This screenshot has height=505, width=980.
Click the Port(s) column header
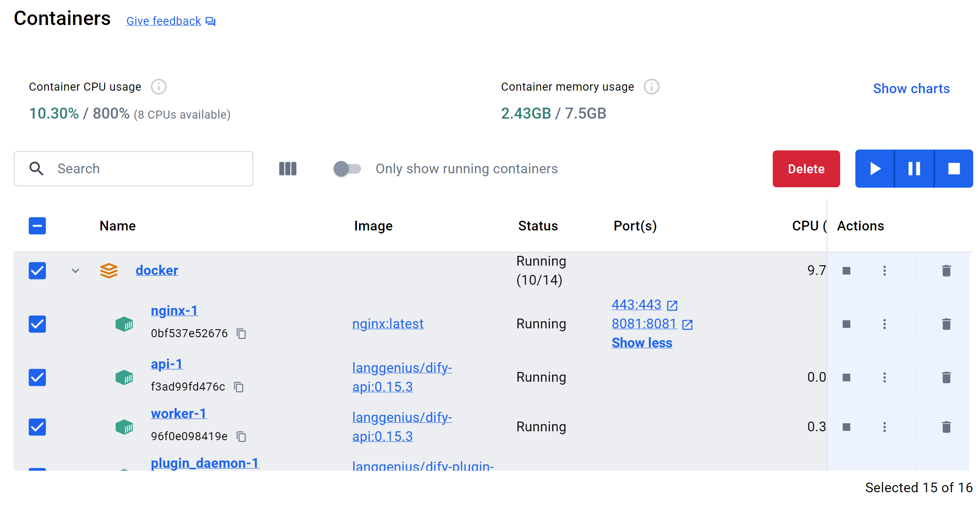coord(635,226)
